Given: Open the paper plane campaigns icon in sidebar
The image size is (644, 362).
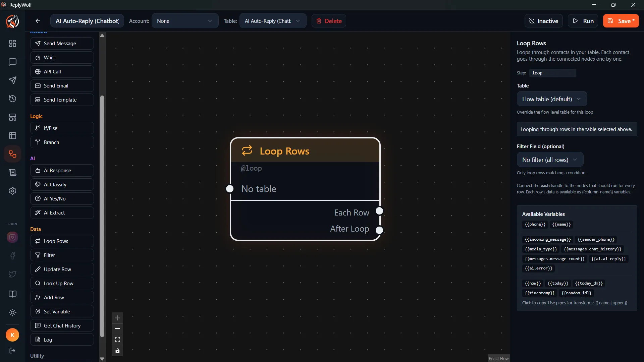Looking at the screenshot, I should [x=12, y=80].
